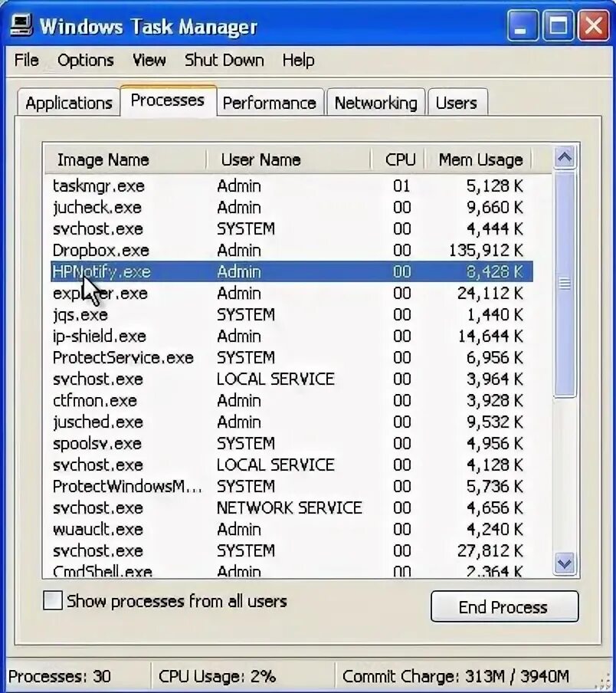Click the 14,644 K memory value
Image resolution: width=616 pixels, height=693 pixels.
pos(490,336)
